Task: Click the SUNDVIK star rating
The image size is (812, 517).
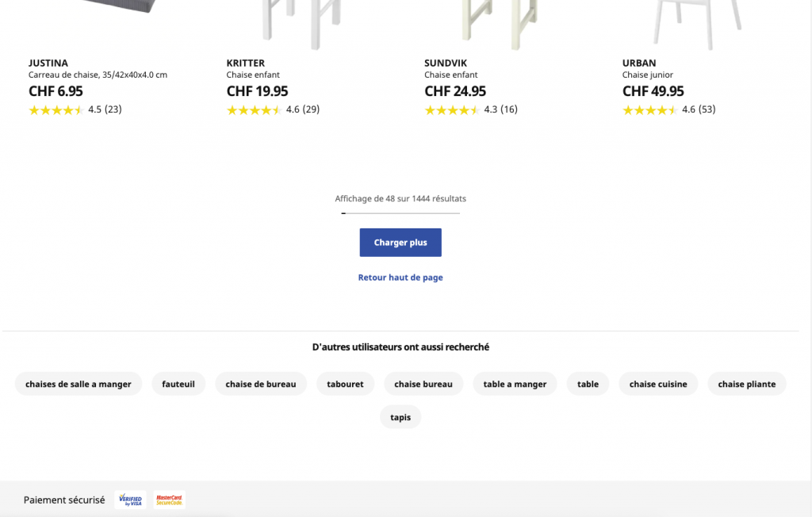Action: pos(452,110)
